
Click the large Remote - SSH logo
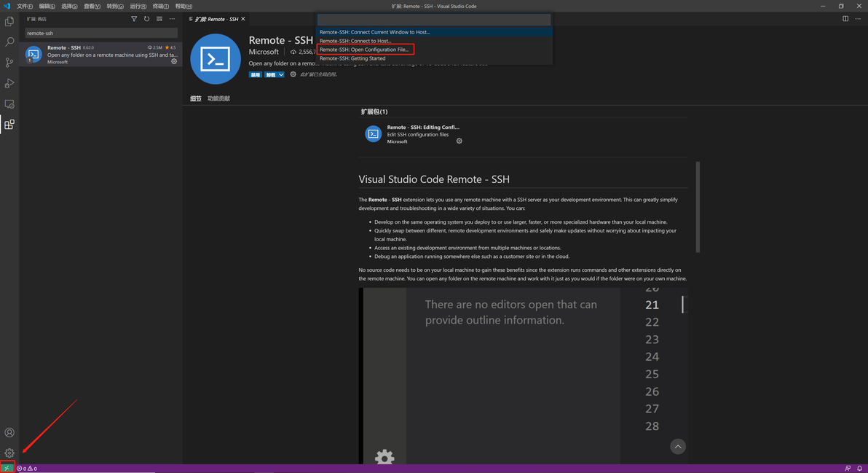pos(216,59)
